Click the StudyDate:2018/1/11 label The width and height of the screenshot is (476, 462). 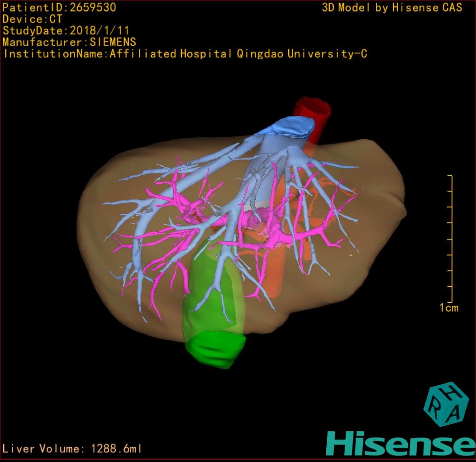66,31
